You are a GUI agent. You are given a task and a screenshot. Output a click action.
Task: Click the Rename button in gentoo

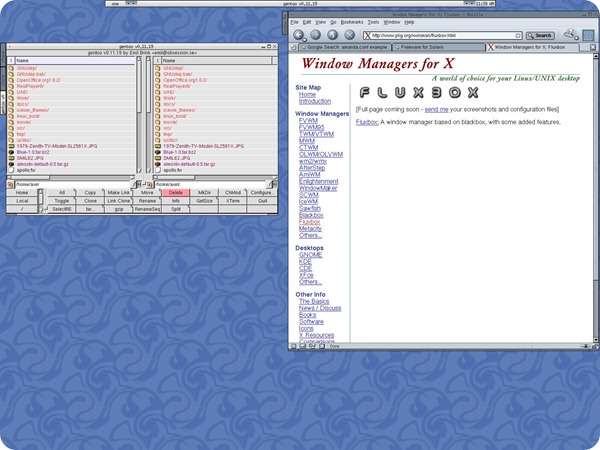[147, 201]
